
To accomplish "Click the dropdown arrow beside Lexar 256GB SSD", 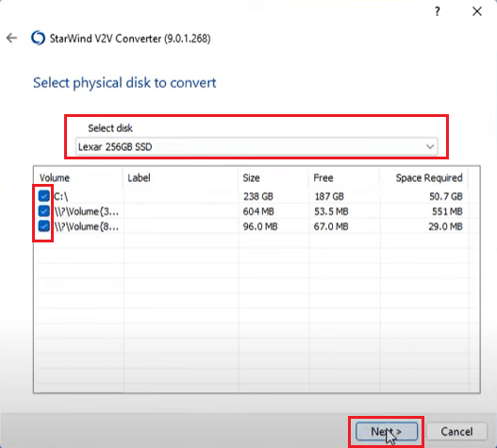I will 430,146.
